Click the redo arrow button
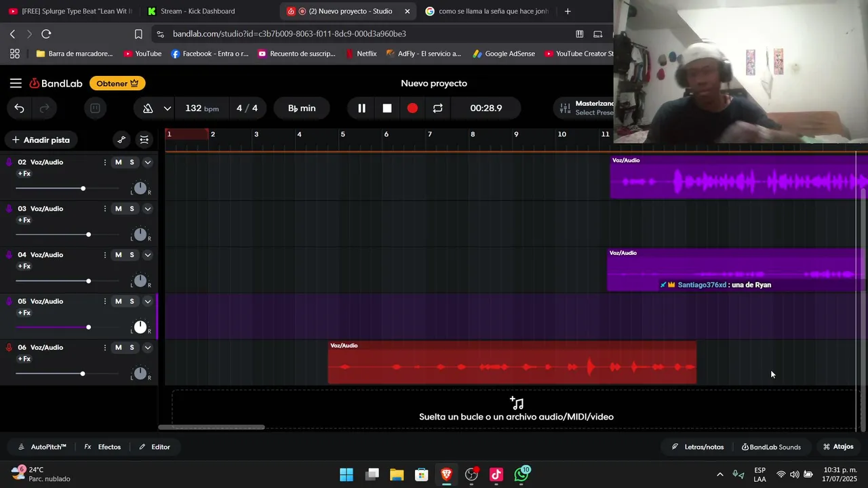Image resolution: width=868 pixels, height=488 pixels. [x=45, y=108]
